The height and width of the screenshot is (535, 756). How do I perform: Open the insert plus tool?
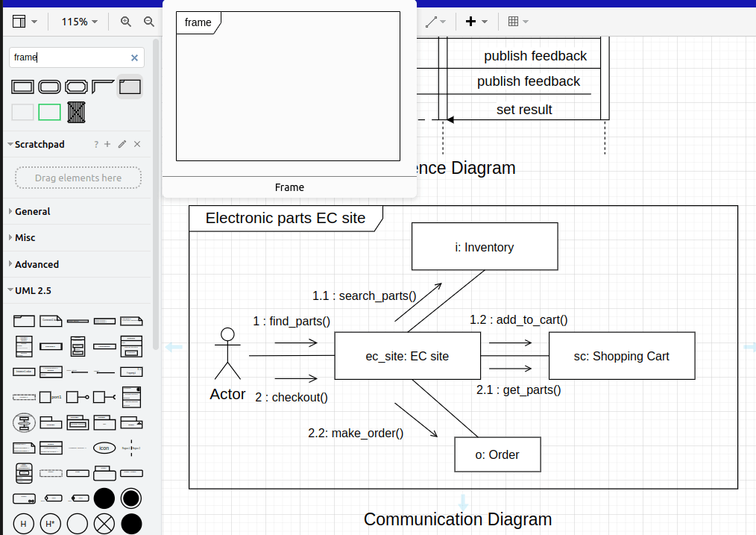point(470,21)
